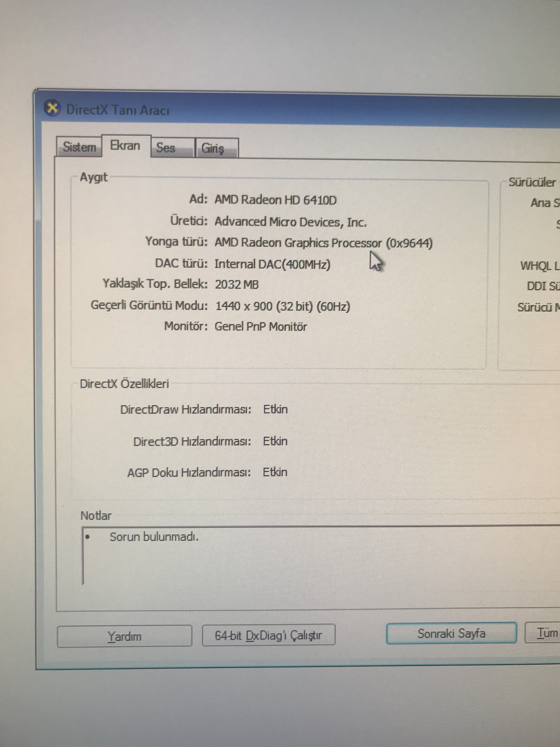
Task: Click the Sorun bulunmadı note entry
Action: [x=154, y=537]
